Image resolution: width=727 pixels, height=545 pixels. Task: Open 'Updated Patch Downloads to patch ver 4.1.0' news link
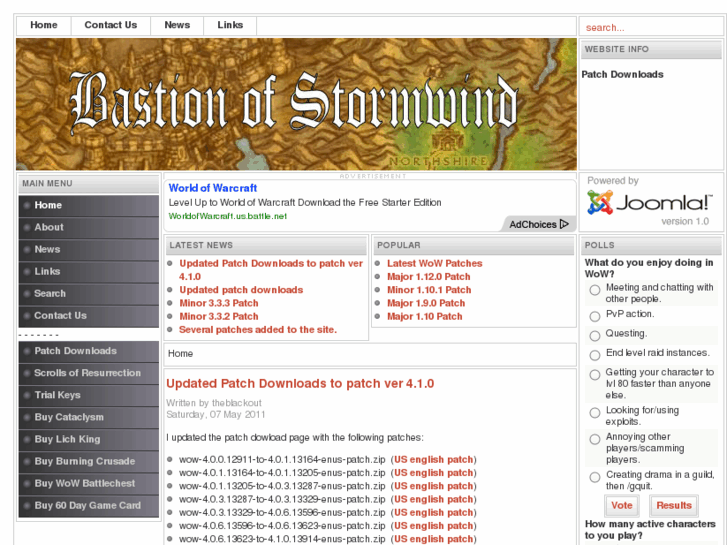pos(271,270)
